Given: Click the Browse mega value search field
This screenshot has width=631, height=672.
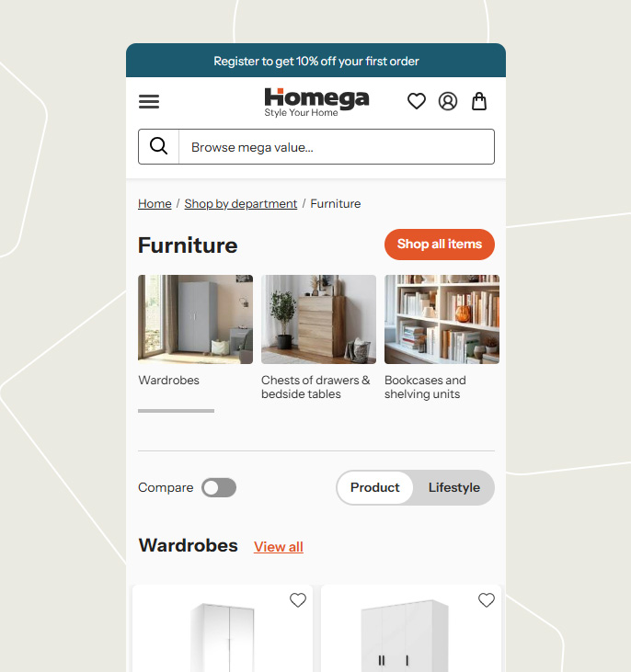Looking at the screenshot, I should point(337,146).
